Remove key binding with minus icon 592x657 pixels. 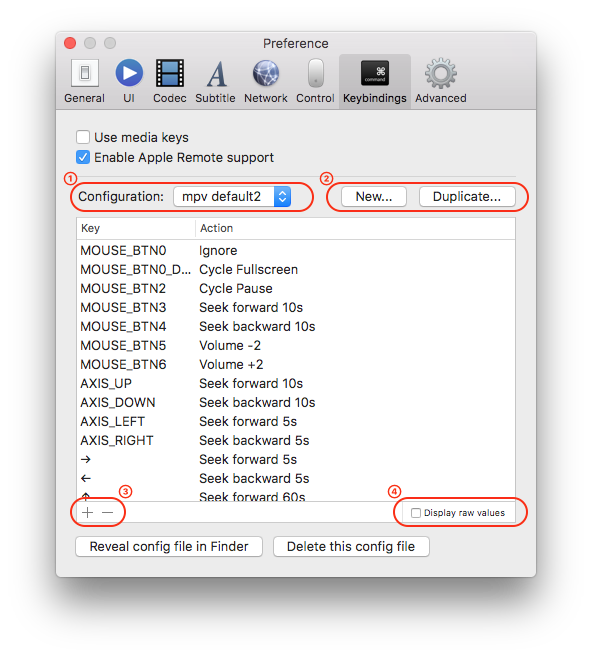(108, 512)
